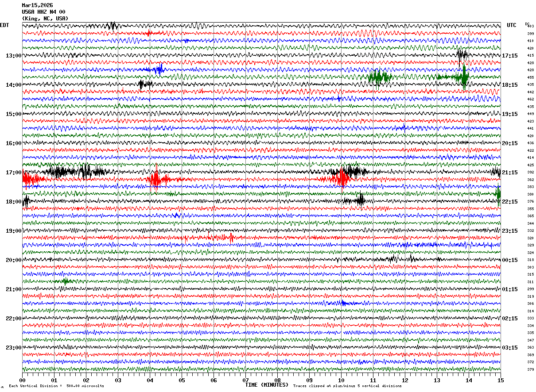Click the 09 minute tick label on the axis

point(309,380)
